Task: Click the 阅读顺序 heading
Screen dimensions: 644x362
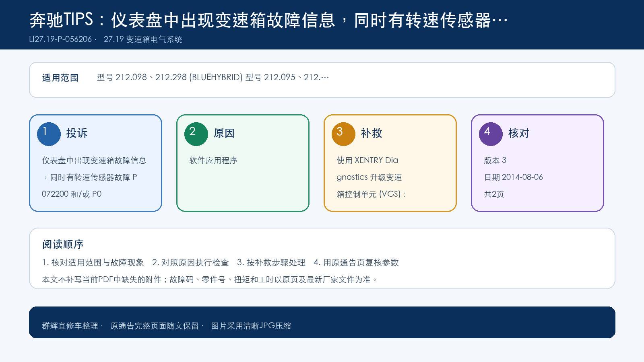Action: click(x=63, y=244)
